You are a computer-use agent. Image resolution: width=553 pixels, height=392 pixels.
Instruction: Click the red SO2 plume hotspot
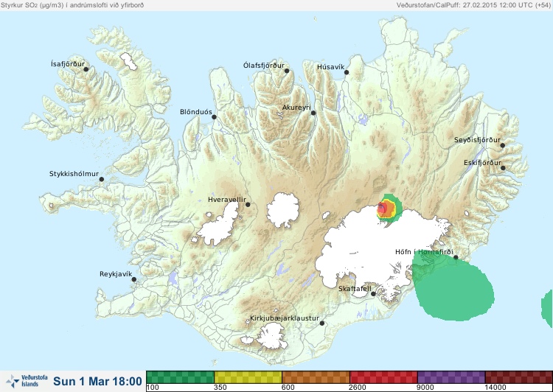382,209
